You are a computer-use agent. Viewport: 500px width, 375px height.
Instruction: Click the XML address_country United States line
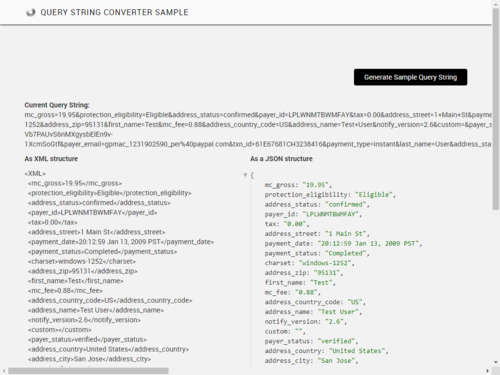109,349
